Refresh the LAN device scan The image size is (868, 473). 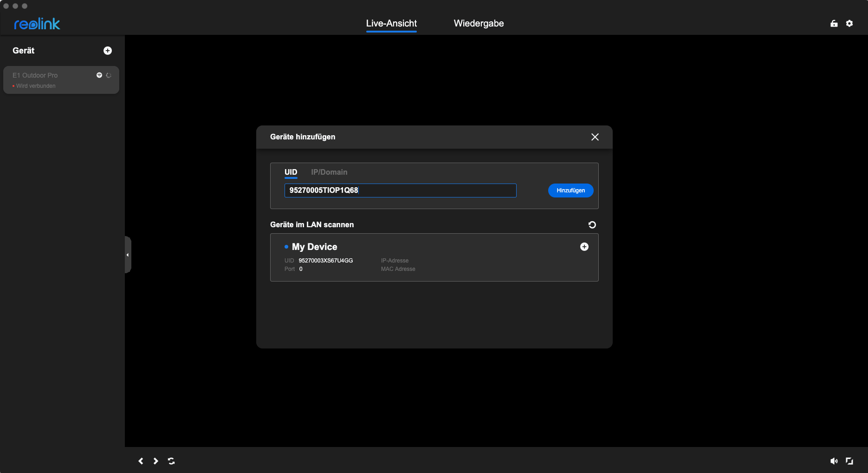coord(592,225)
